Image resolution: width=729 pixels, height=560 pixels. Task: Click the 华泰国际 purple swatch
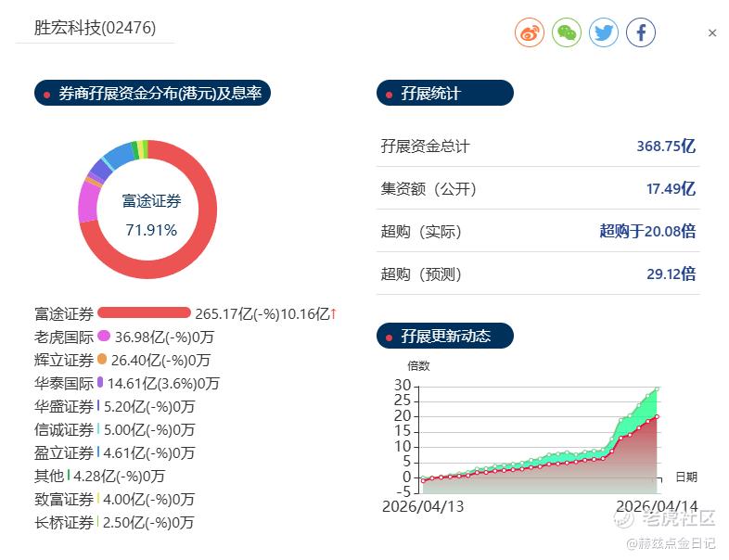100,382
